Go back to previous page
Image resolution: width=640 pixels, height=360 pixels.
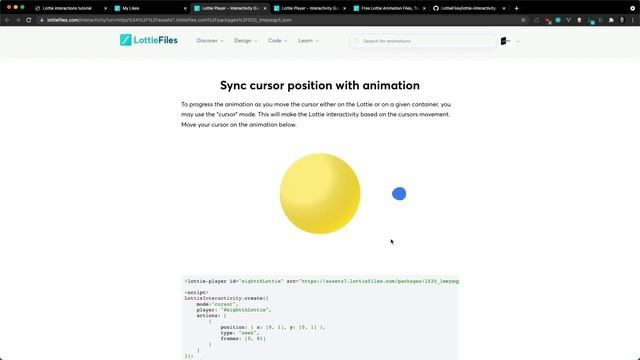pyautogui.click(x=7, y=20)
